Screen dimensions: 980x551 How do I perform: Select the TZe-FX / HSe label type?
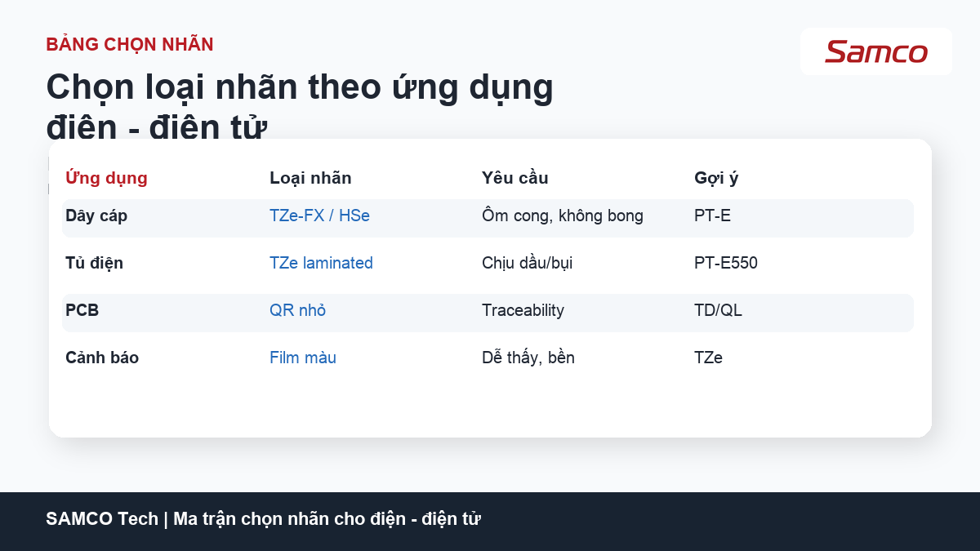pyautogui.click(x=319, y=216)
